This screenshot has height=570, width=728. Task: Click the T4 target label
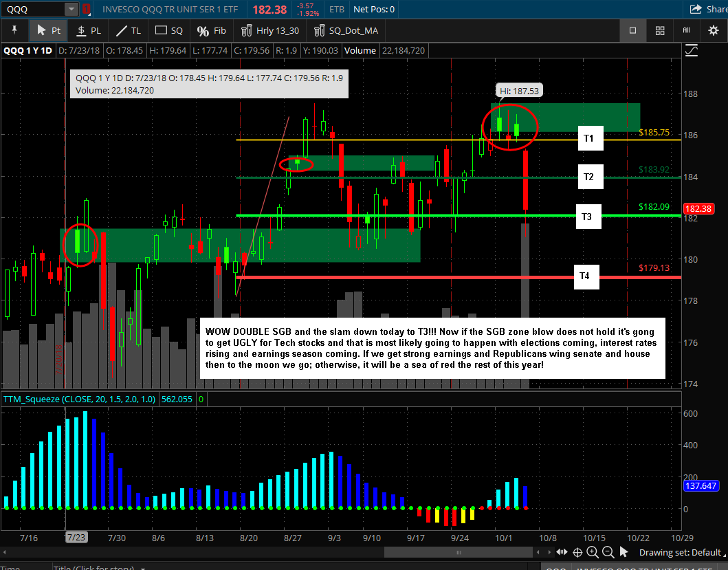(586, 276)
